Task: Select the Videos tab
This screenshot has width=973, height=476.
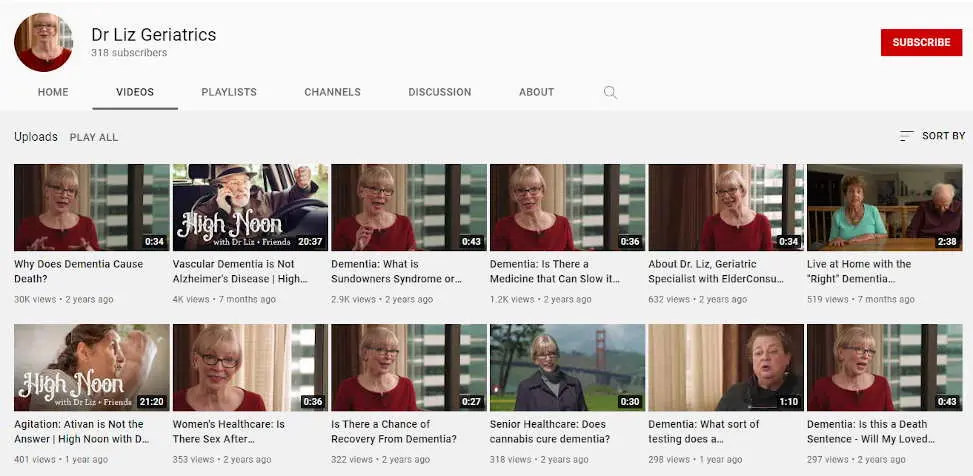Action: tap(135, 92)
